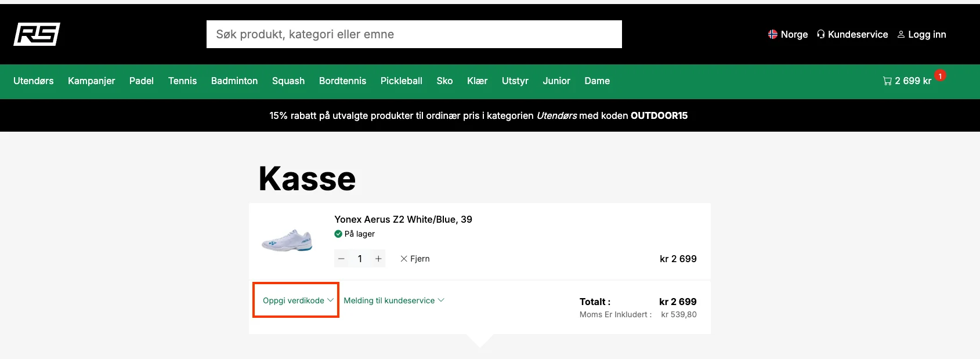The image size is (980, 359).
Task: Click the Kasse heading
Action: pos(307,179)
